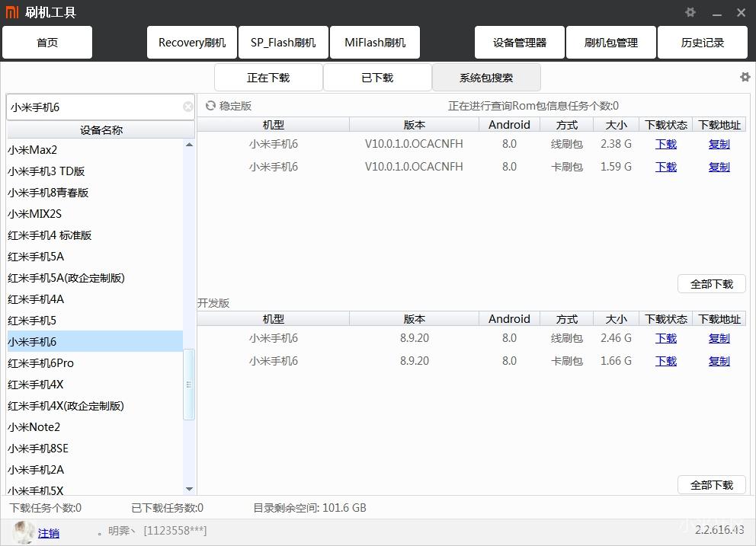Copy address of developer 线刷包 2.46 G
This screenshot has height=546, width=756.
[x=719, y=338]
